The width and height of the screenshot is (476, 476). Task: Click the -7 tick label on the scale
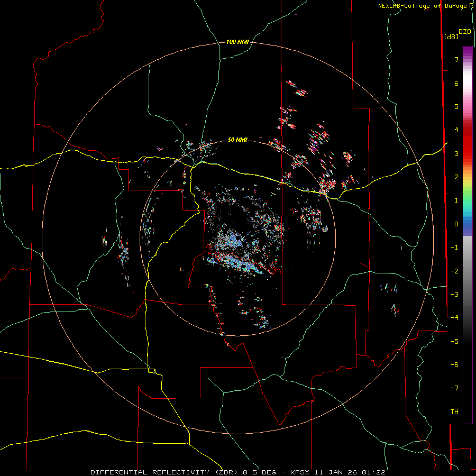[x=454, y=388]
